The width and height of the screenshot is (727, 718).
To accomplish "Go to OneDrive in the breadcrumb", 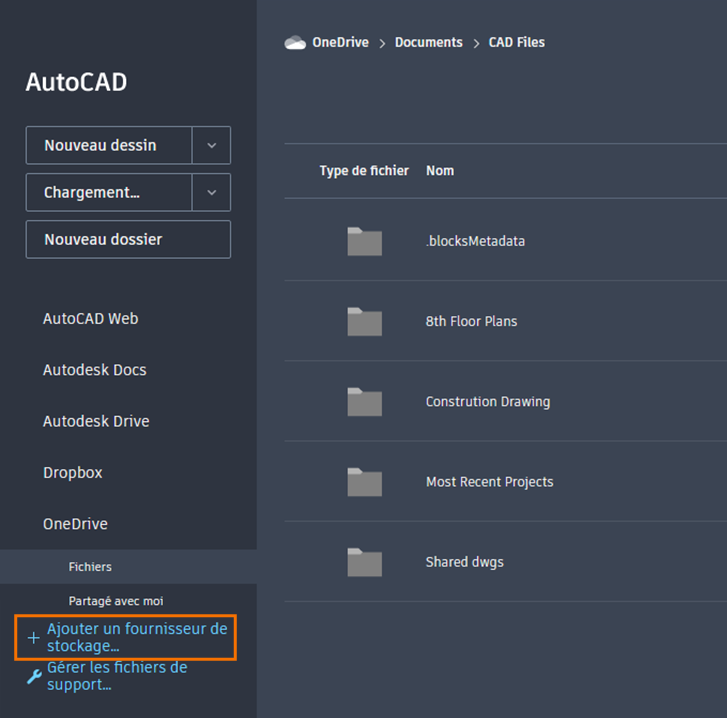I will click(x=340, y=43).
